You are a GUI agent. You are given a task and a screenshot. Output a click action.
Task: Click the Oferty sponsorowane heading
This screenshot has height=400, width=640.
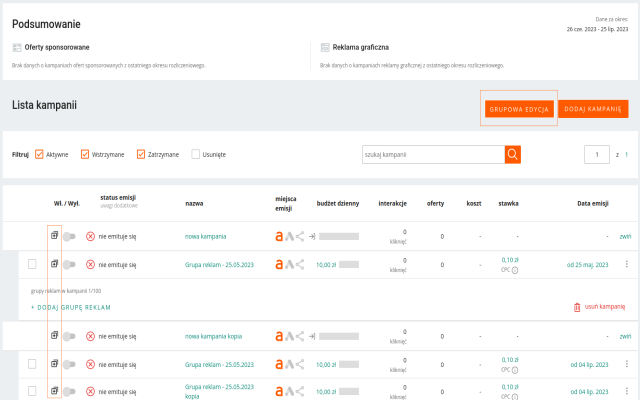coord(57,47)
